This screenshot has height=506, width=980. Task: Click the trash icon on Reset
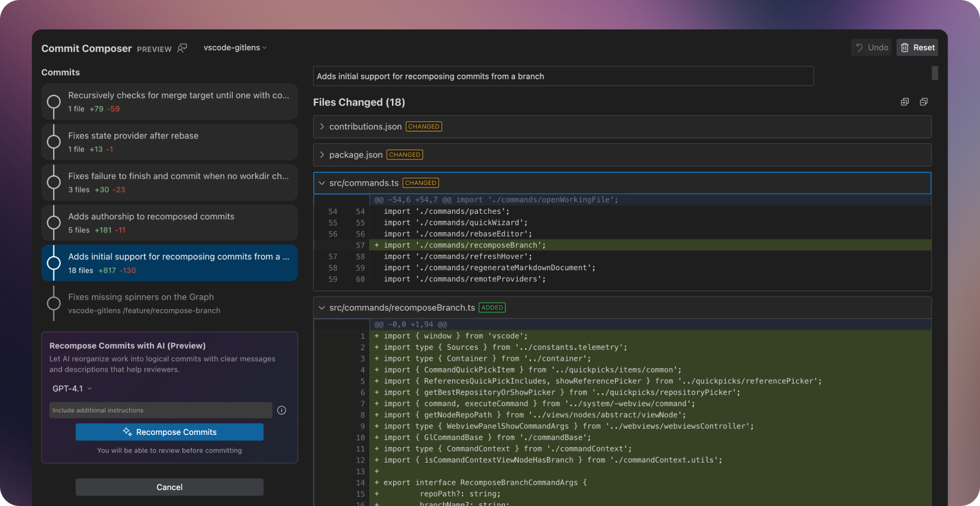905,48
